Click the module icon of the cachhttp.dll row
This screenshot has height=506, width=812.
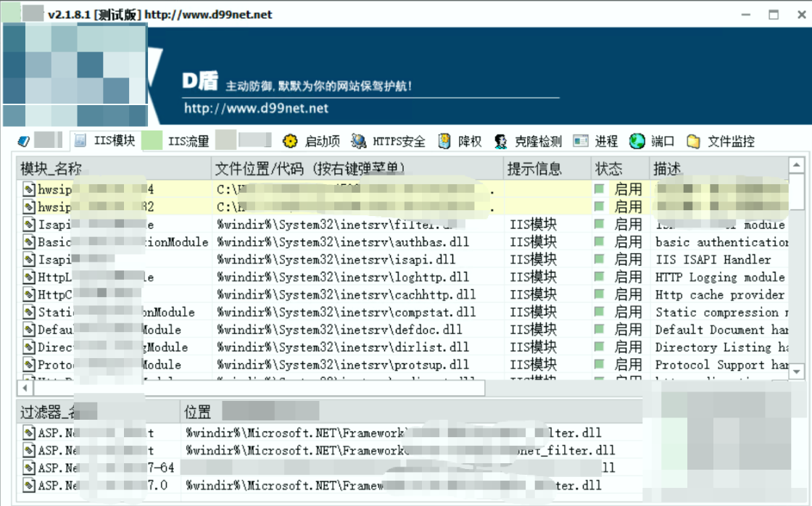click(x=29, y=295)
